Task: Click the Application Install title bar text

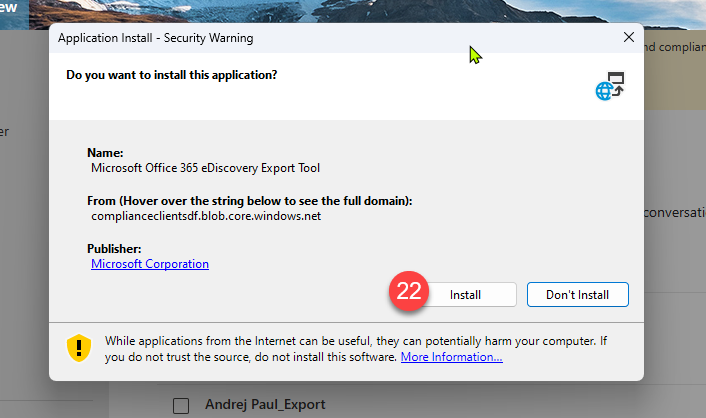Action: point(155,38)
